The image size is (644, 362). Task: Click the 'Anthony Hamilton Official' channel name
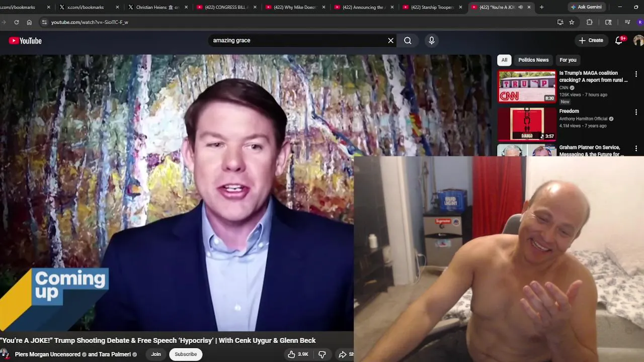pyautogui.click(x=583, y=119)
